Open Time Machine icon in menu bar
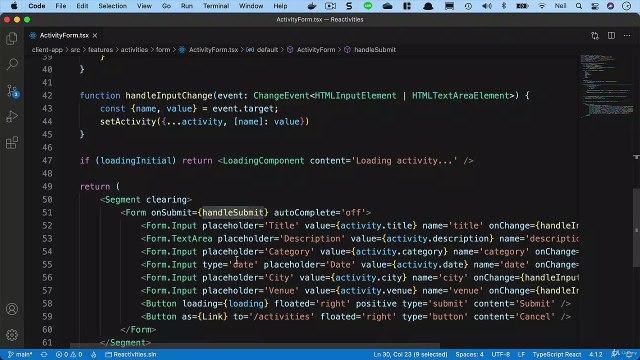 468,6
